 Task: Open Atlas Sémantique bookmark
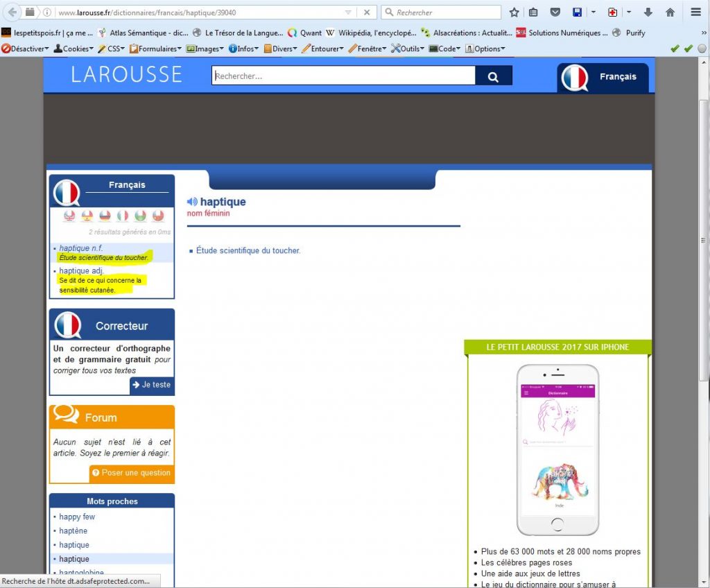point(144,33)
